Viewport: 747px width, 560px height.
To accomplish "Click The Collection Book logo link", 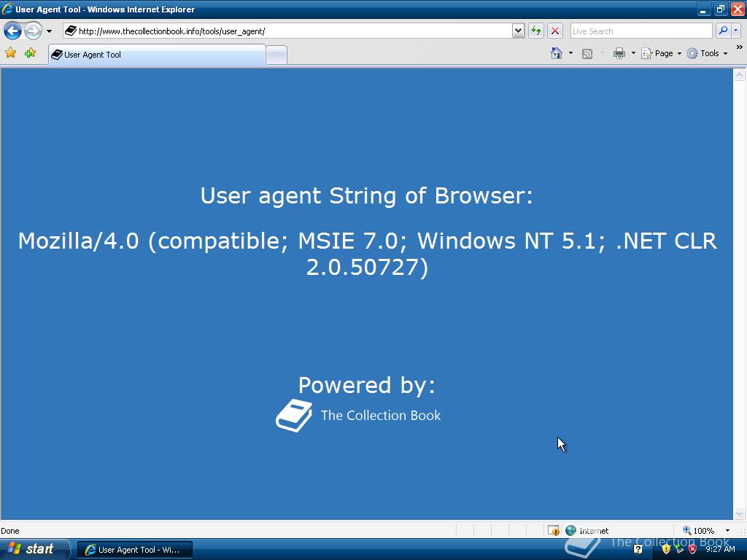I will pos(358,416).
